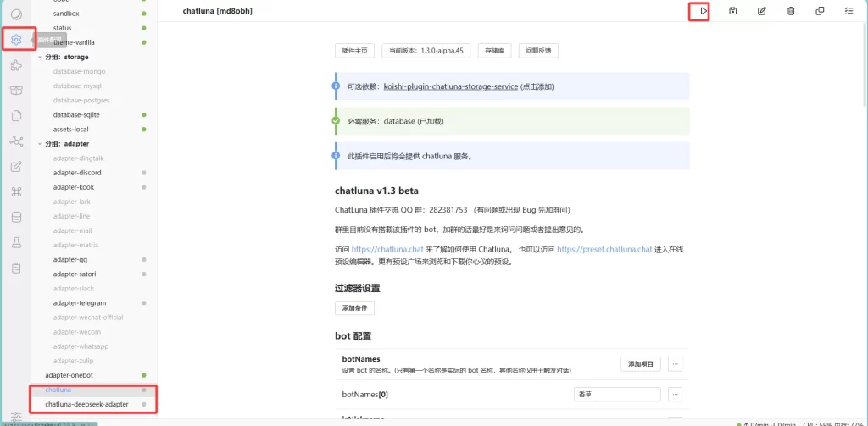This screenshot has width=868, height=426.
Task: Collapse the storage group in the plugin tree
Action: point(40,57)
